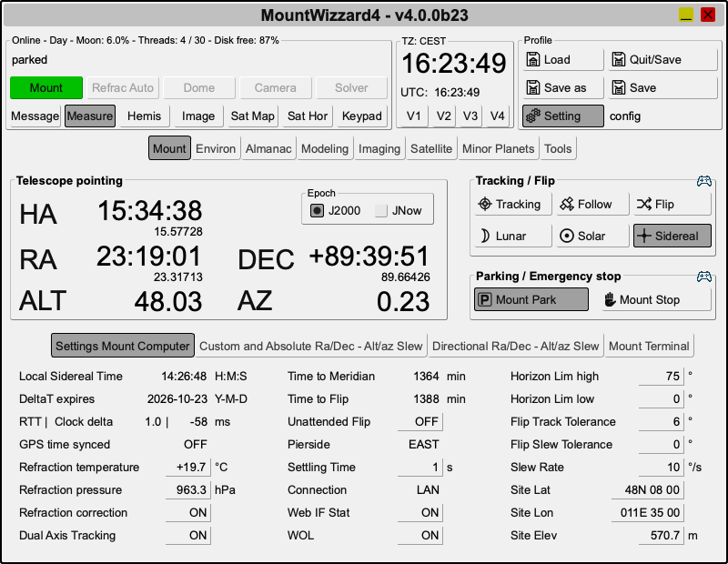The image size is (728, 564).
Task: Click the Mount Park button
Action: [x=531, y=300]
